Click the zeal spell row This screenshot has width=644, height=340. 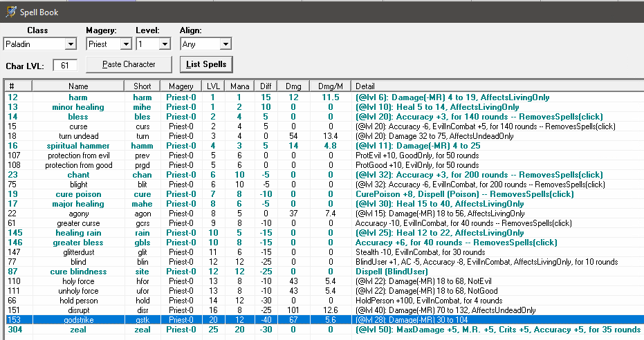click(x=78, y=330)
